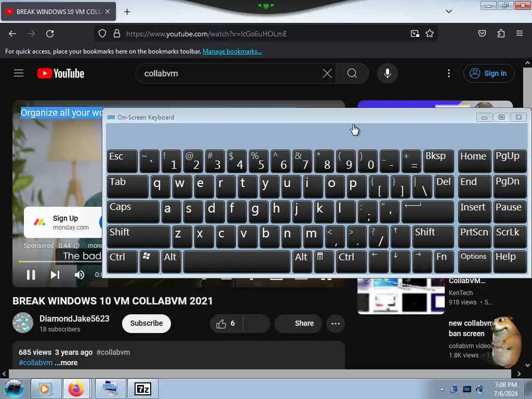Click the left arrow key on keyboard
This screenshot has height=399, width=532.
click(x=378, y=262)
